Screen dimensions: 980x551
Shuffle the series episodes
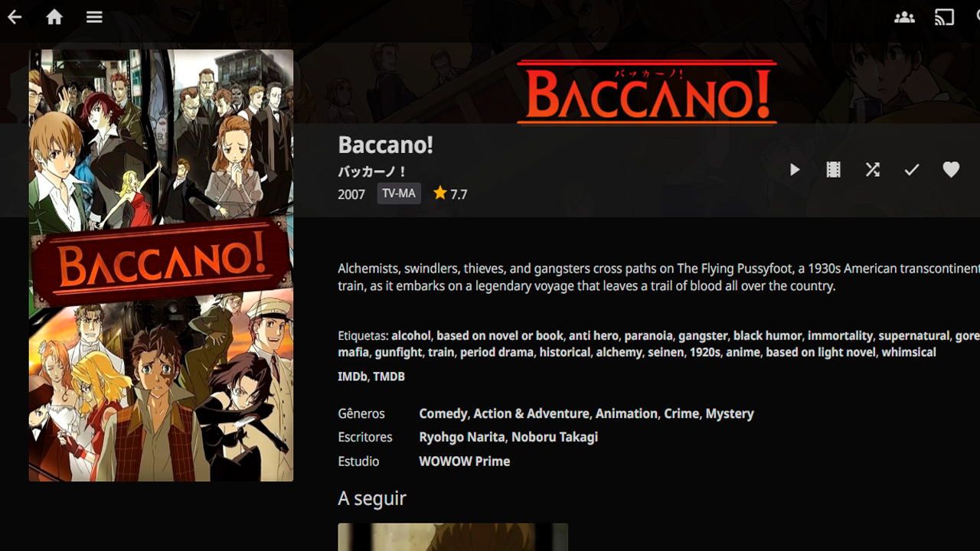click(x=873, y=170)
